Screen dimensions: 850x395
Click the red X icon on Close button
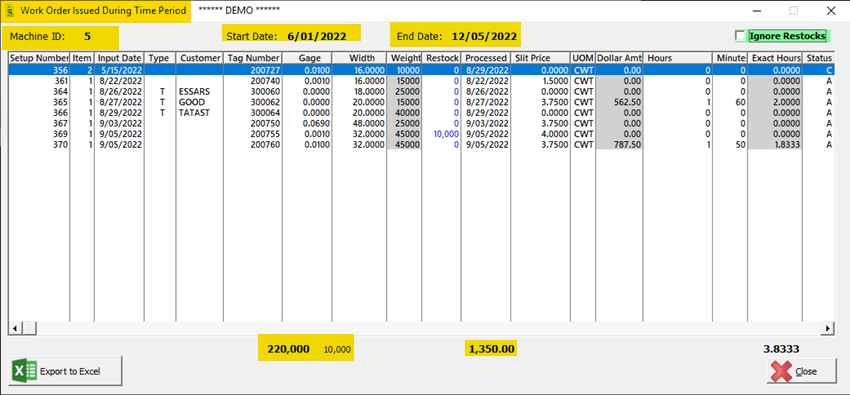tap(781, 372)
